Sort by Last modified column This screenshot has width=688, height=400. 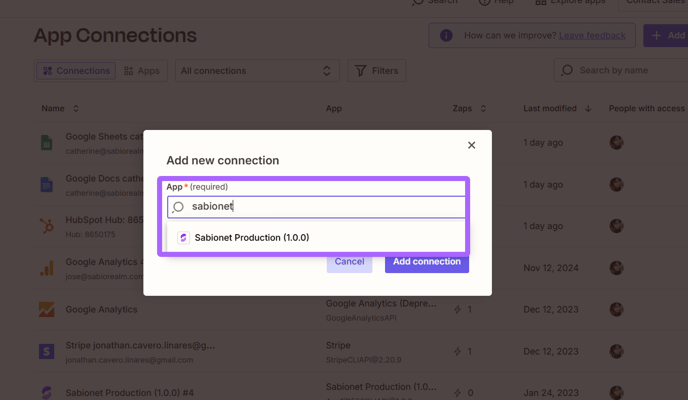tap(557, 108)
